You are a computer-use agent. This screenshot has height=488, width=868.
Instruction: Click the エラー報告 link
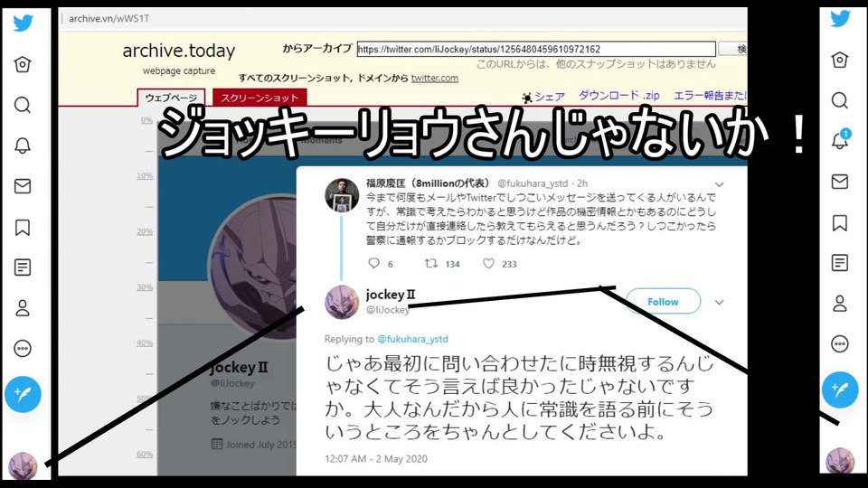pos(710,95)
